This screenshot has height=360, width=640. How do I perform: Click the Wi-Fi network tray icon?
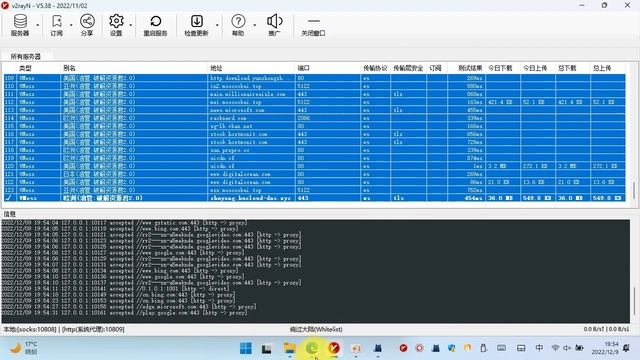(x=555, y=348)
